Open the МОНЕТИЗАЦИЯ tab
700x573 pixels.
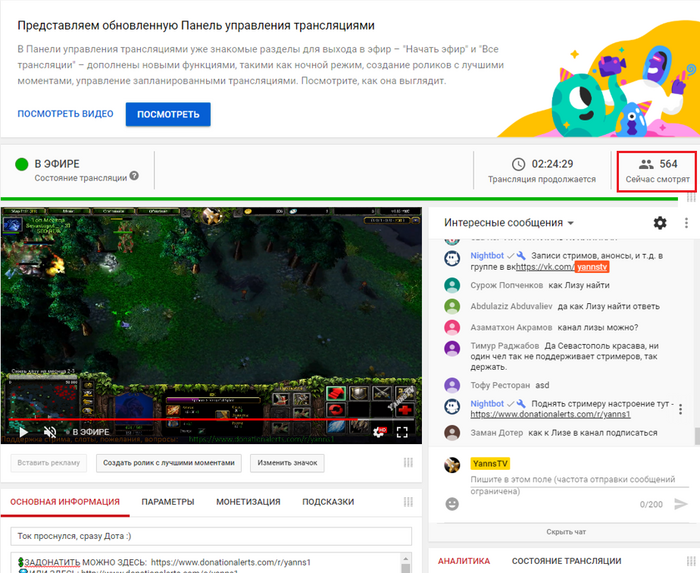pyautogui.click(x=248, y=502)
